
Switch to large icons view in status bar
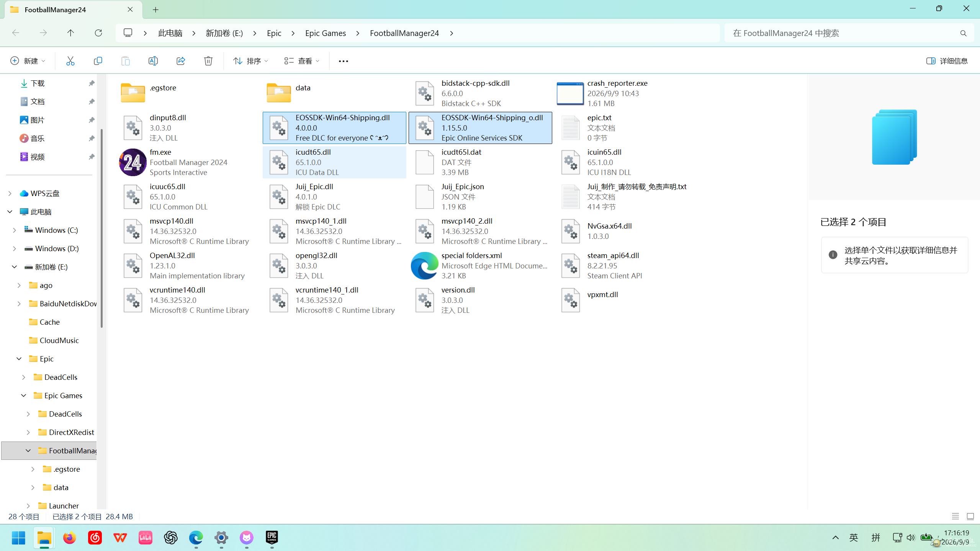(x=970, y=517)
